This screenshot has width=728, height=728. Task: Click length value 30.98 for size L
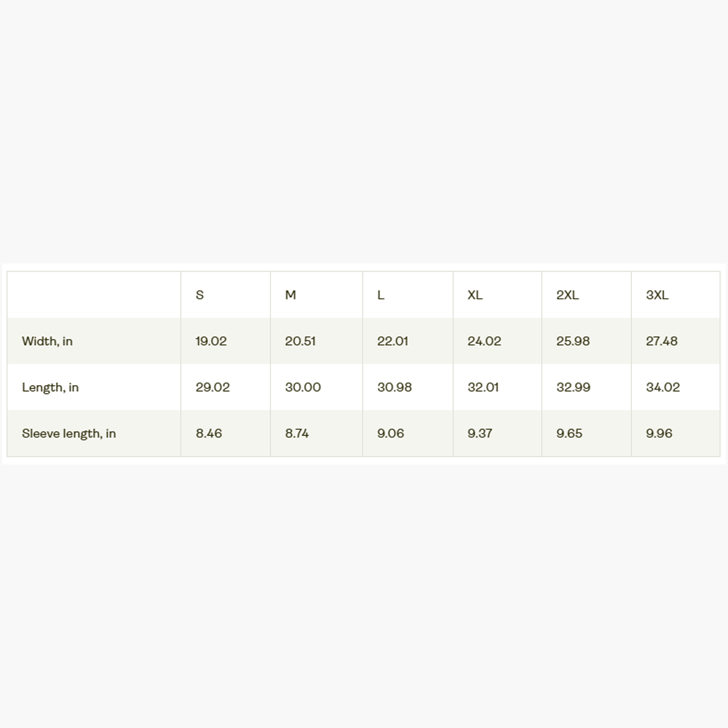click(x=394, y=387)
